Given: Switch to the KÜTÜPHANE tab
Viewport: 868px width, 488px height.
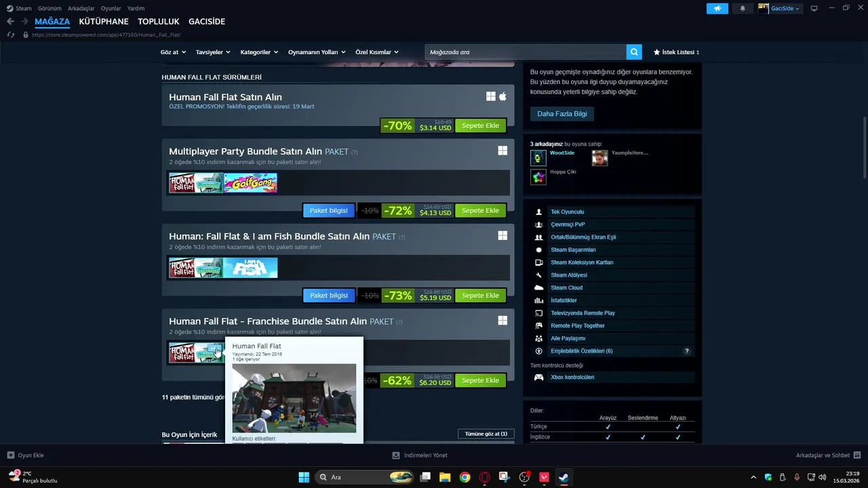Looking at the screenshot, I should [x=104, y=22].
